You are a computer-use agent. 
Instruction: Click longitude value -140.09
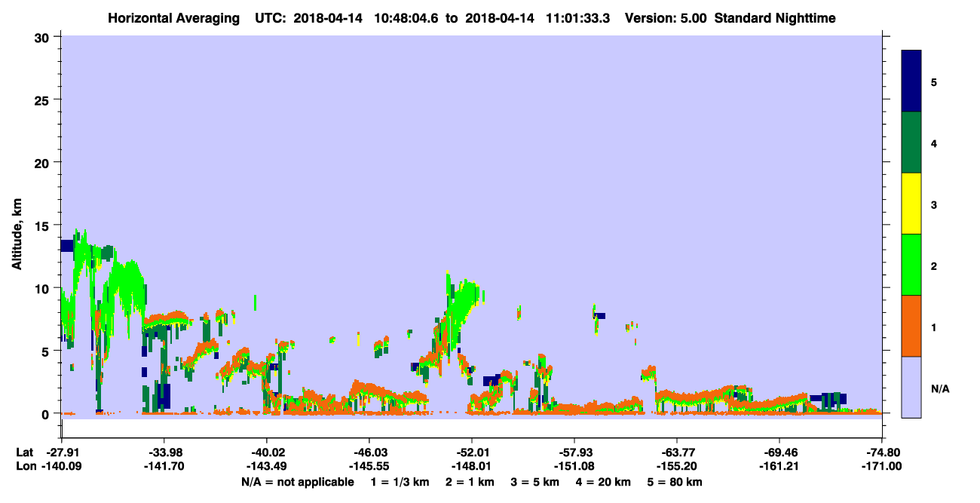click(62, 467)
